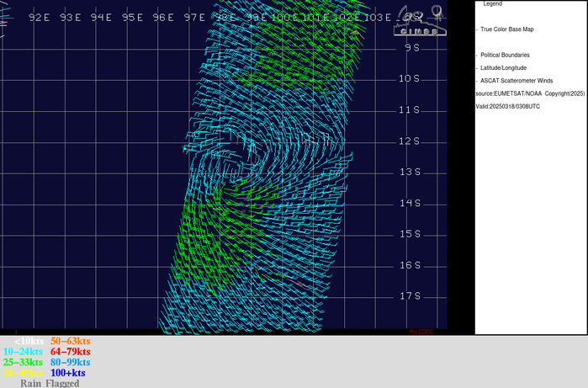Click the 'Legend' heading in side panel
588x388 pixels.
pos(492,3)
